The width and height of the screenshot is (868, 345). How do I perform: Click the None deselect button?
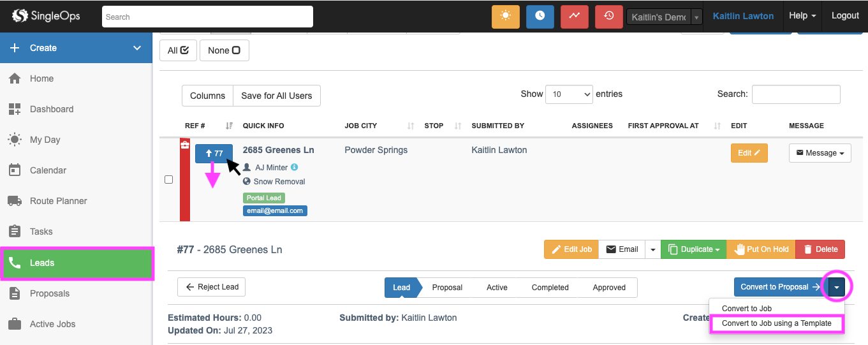(x=224, y=50)
